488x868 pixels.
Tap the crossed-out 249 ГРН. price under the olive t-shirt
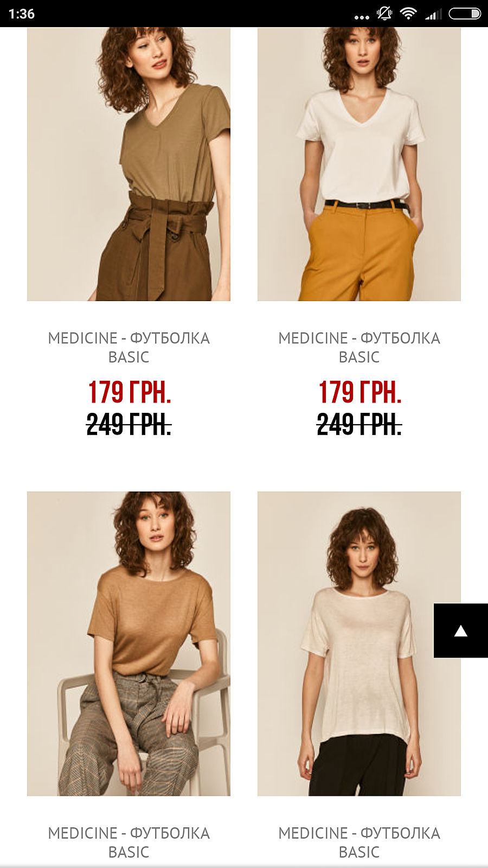coord(129,424)
